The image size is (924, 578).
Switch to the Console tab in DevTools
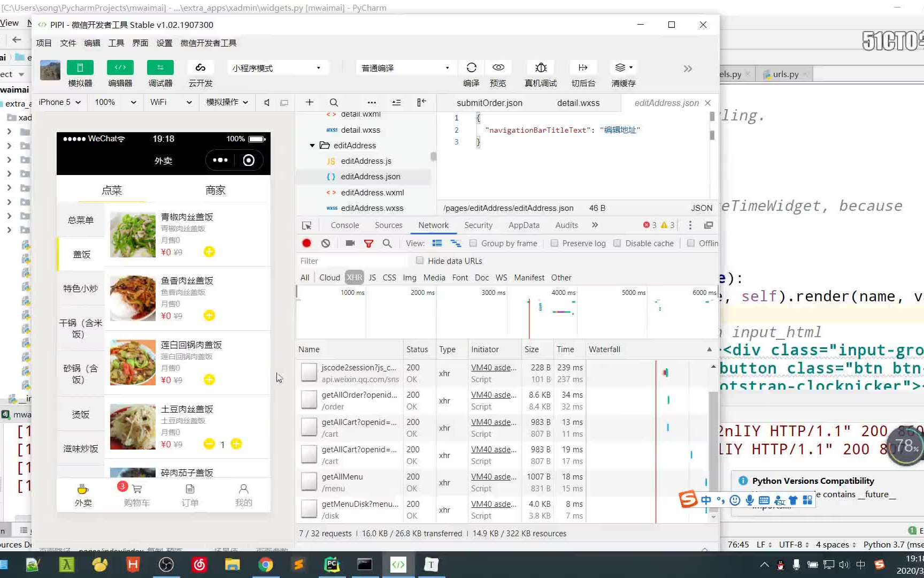(344, 225)
